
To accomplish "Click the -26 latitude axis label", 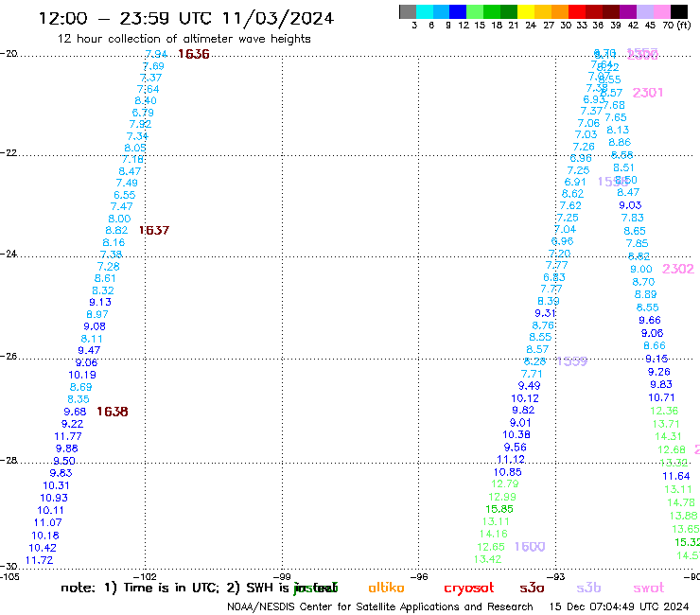I will click(9, 357).
